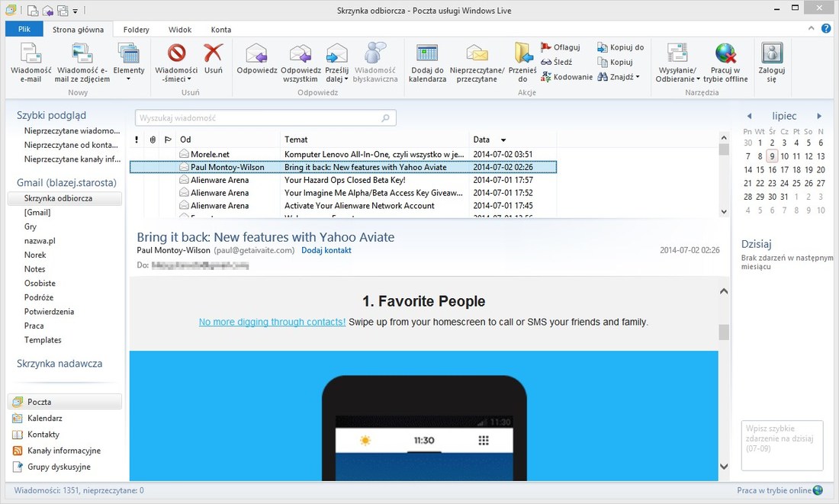Click Praca w trybie online status icon

[818, 490]
